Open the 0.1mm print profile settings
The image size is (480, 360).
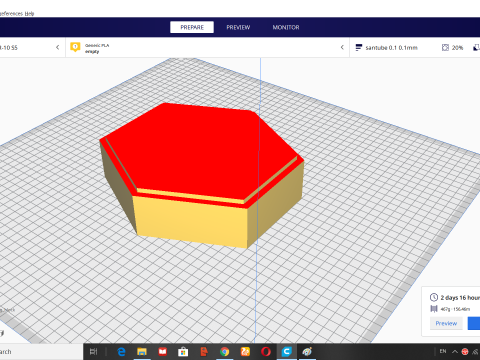coord(391,48)
